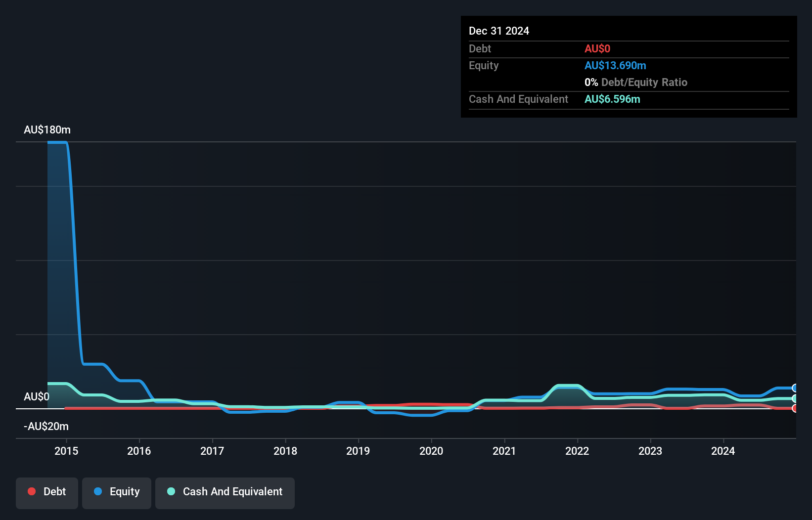Click the 2015 x-axis label
Viewport: 812px width, 520px height.
pos(66,451)
